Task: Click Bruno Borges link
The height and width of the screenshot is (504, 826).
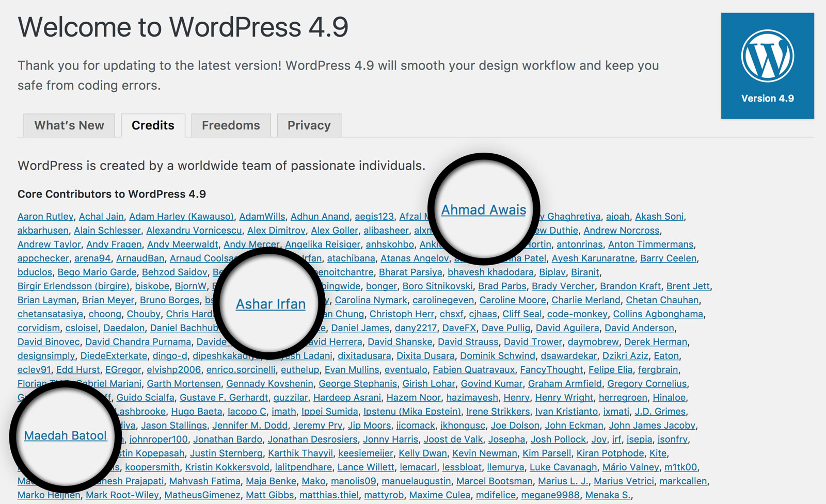Action: pyautogui.click(x=170, y=300)
